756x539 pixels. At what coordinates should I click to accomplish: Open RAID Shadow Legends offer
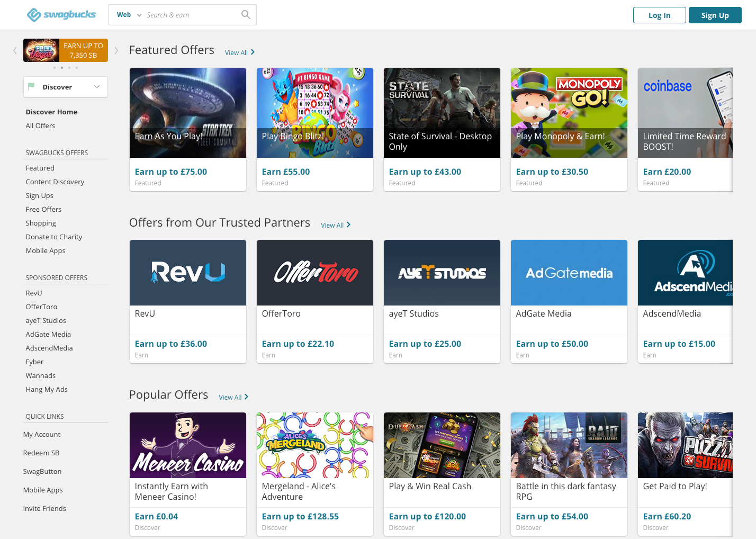tap(569, 445)
